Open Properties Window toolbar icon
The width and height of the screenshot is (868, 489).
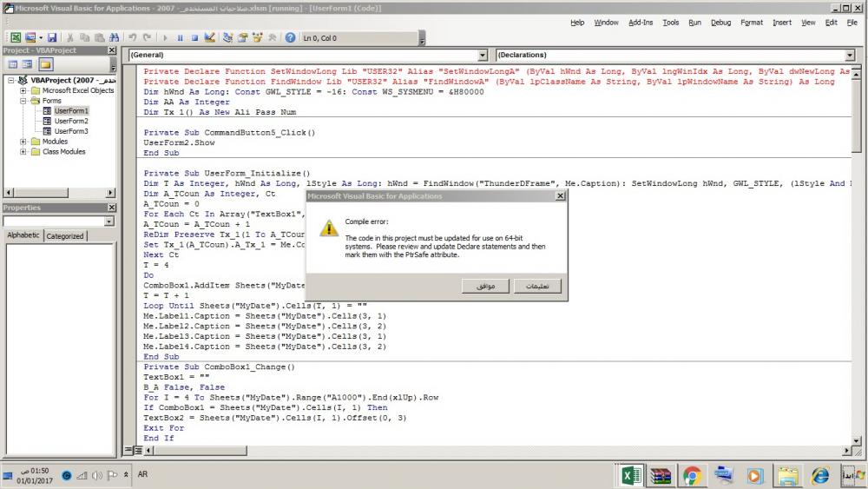pyautogui.click(x=242, y=37)
